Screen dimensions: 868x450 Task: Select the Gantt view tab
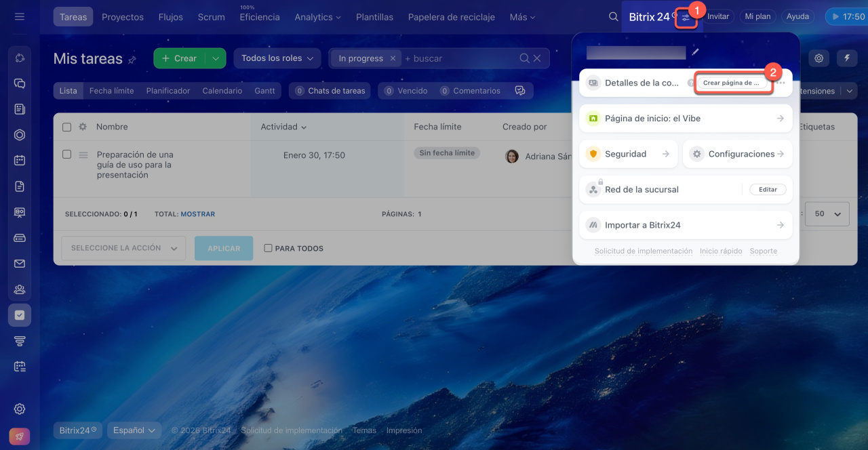(x=264, y=91)
